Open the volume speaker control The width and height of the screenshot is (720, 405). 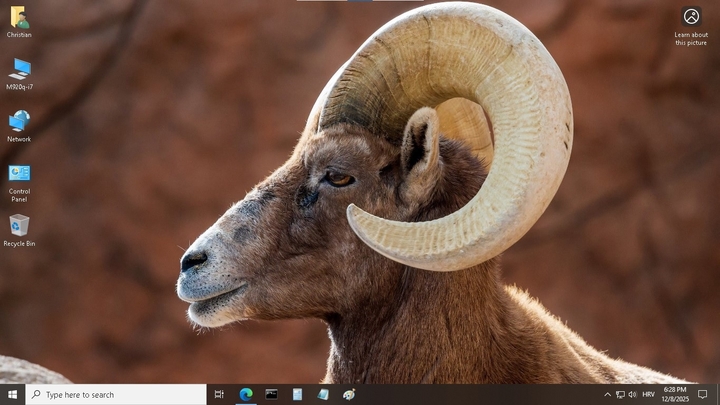point(632,394)
